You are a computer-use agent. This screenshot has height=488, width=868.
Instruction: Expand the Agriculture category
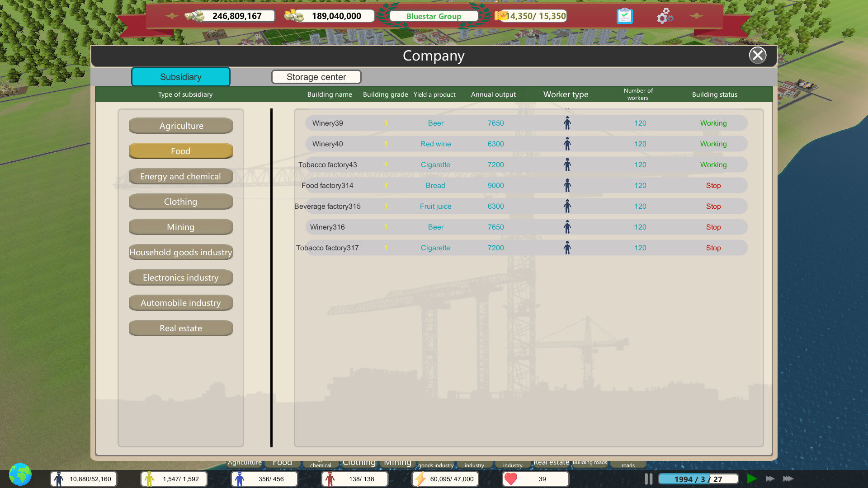pos(180,126)
